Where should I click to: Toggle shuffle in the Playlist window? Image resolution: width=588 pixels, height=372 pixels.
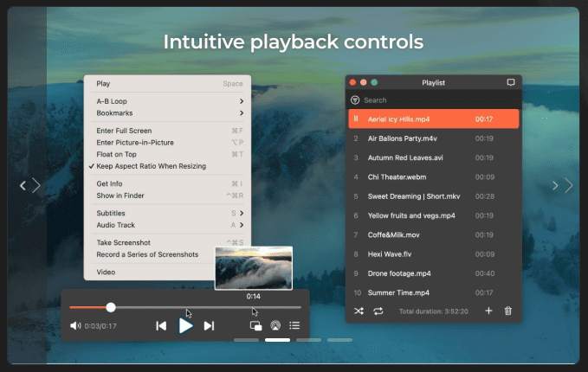pos(359,311)
